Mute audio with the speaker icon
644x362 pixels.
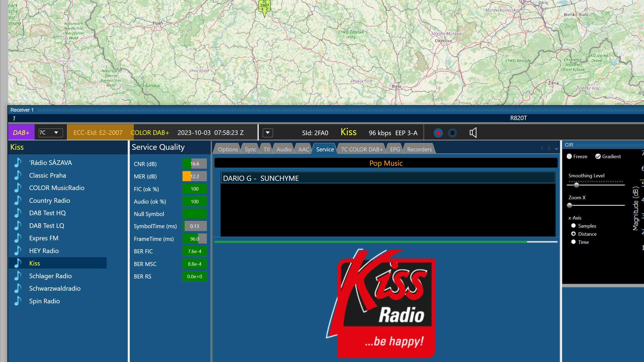click(x=473, y=133)
